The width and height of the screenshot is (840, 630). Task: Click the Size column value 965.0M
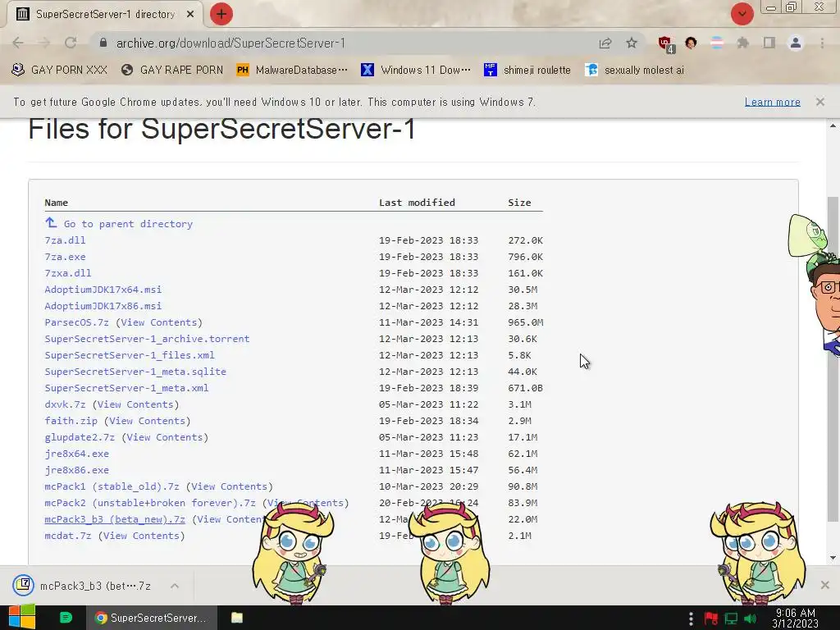525,322
